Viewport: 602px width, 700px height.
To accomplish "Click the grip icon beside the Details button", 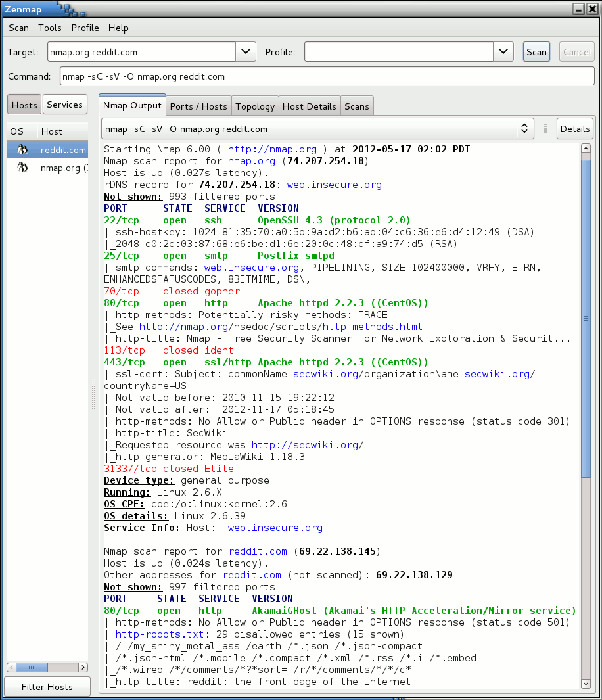I will [545, 128].
